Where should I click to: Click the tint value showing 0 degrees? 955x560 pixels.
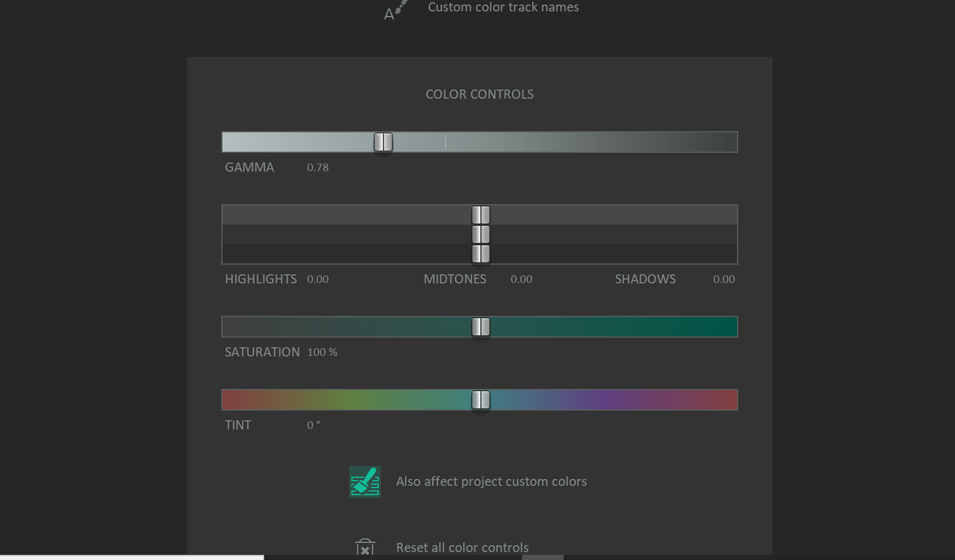(314, 425)
